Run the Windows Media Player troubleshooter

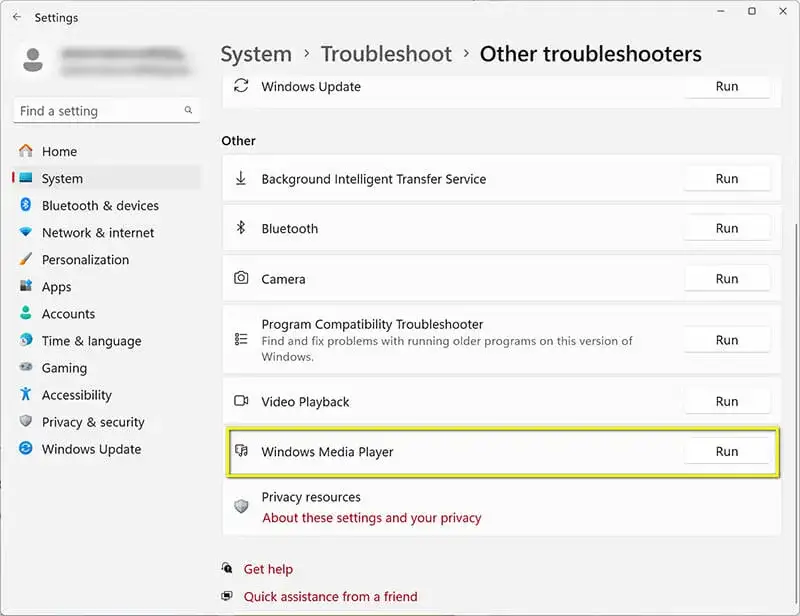(x=727, y=452)
